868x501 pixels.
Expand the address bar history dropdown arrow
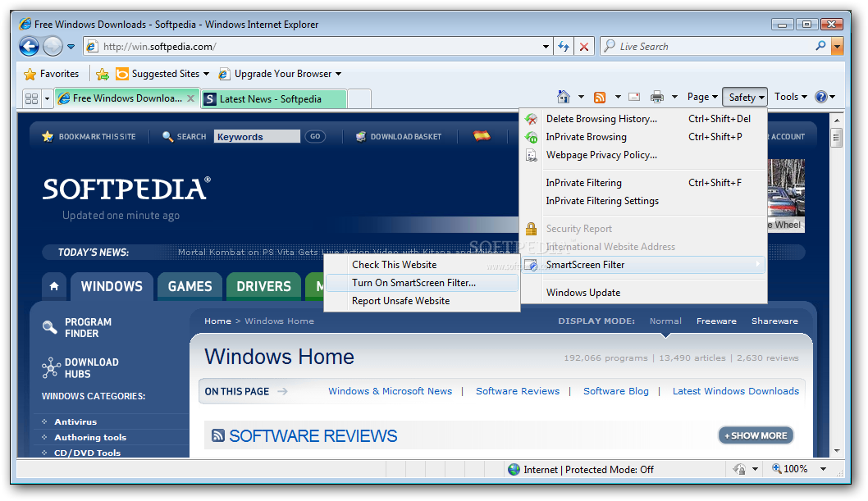coord(546,47)
